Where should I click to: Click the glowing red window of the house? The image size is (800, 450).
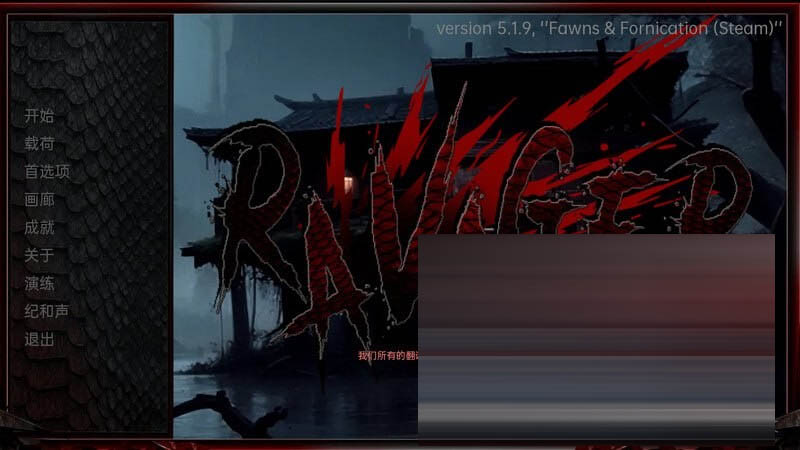(x=348, y=183)
